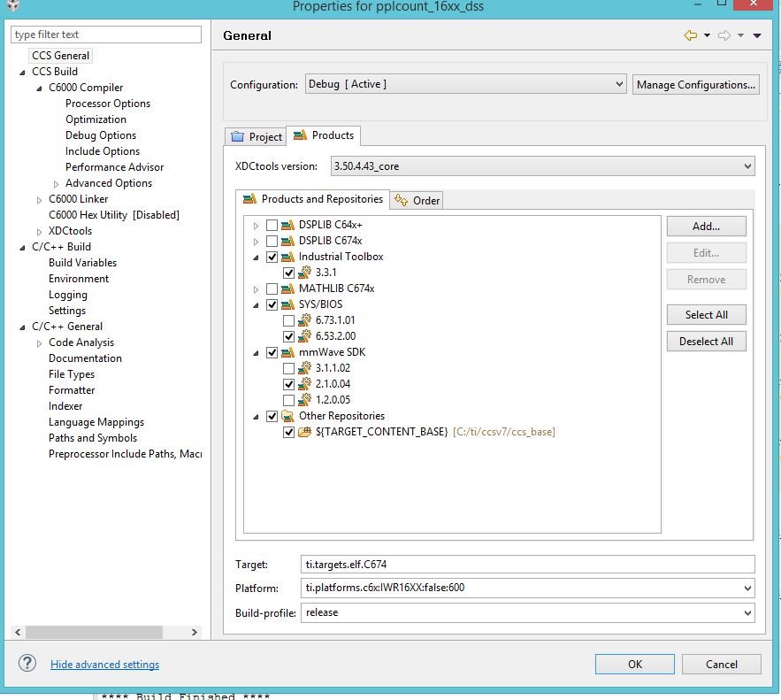Screen dimensions: 781x700
Task: Click the mmWave SDK 2.1.0.04 version icon
Action: click(x=304, y=384)
